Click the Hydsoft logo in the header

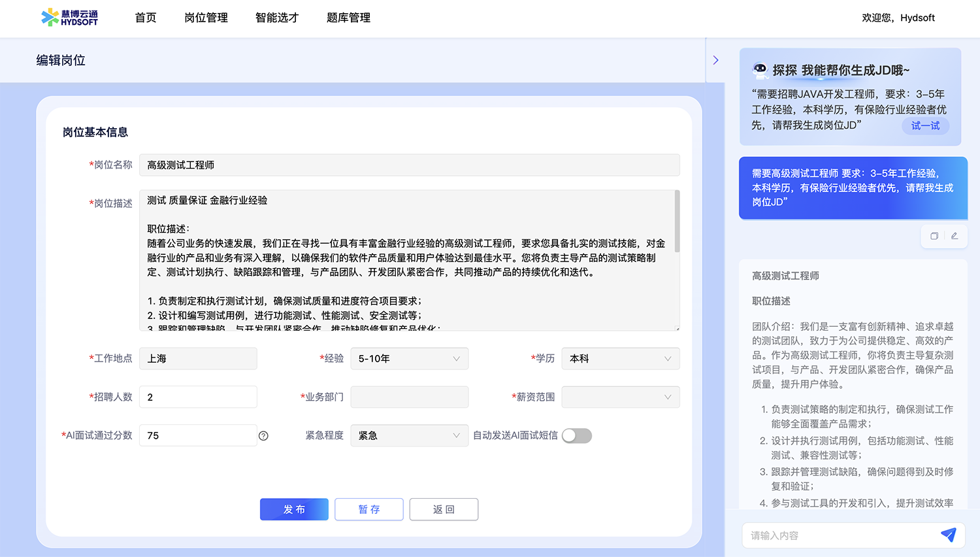pyautogui.click(x=69, y=18)
